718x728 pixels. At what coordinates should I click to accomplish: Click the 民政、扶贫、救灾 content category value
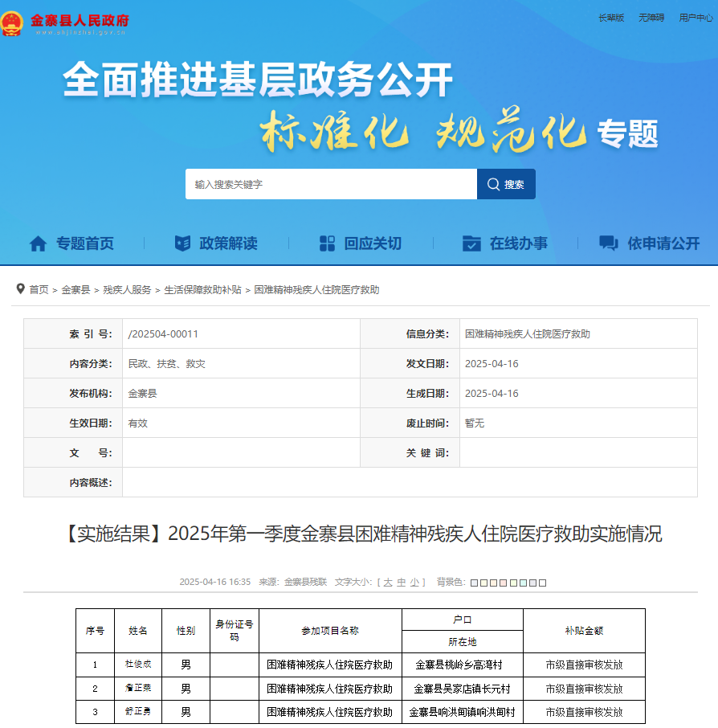[166, 363]
